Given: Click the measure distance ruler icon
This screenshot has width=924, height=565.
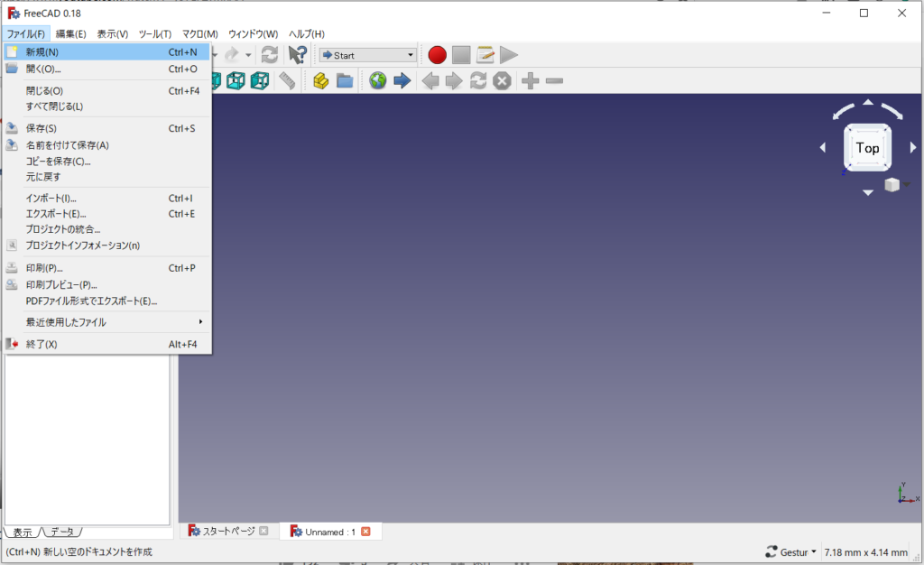Looking at the screenshot, I should [287, 81].
